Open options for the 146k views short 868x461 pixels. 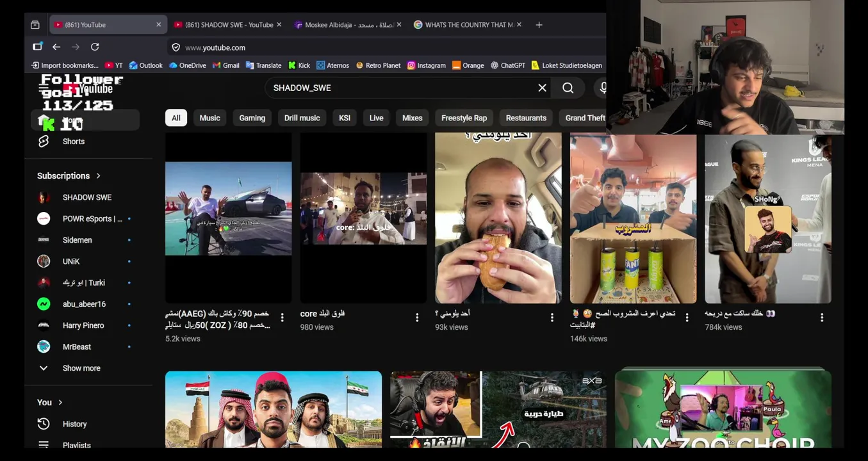click(x=687, y=318)
